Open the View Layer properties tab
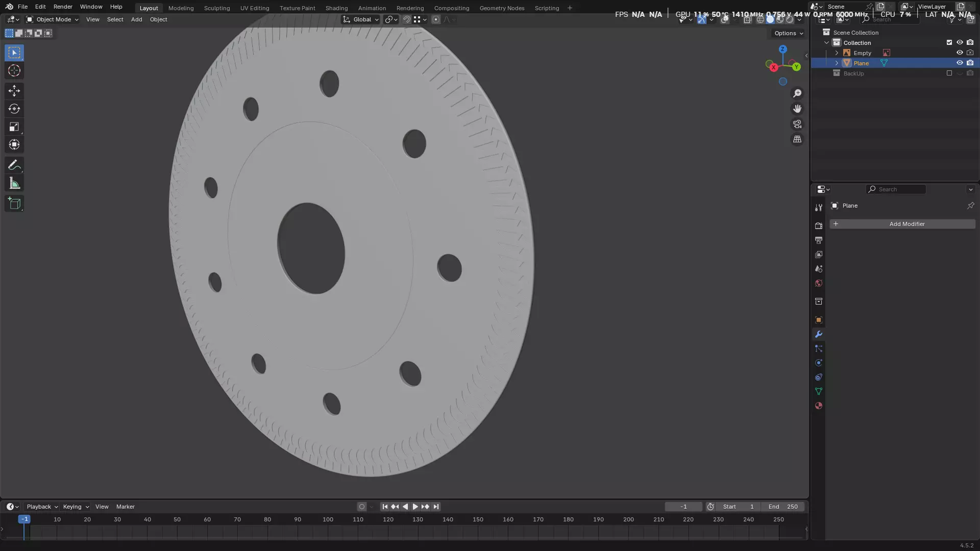The height and width of the screenshot is (551, 980). (x=819, y=254)
